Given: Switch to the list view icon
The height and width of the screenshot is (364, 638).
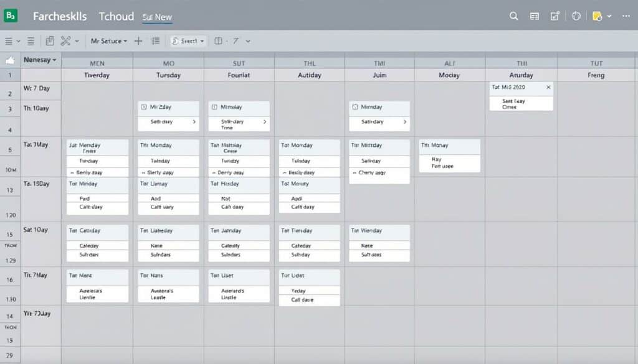Looking at the screenshot, I should point(155,41).
